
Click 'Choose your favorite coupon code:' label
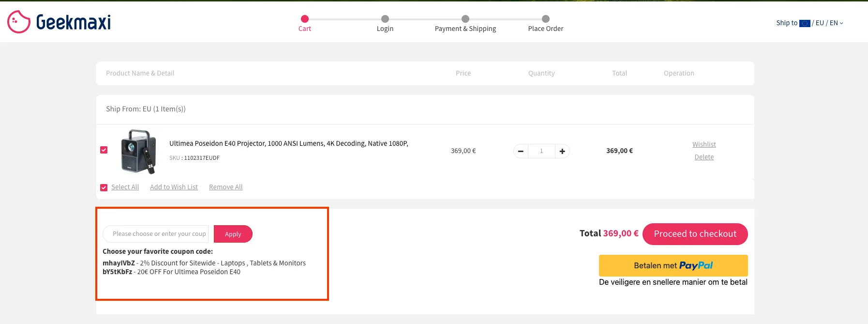pos(158,251)
